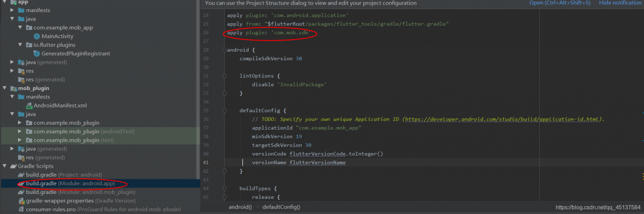Click the mob_plugin module icon
Screen dimensions: 644x214
(x=13, y=88)
